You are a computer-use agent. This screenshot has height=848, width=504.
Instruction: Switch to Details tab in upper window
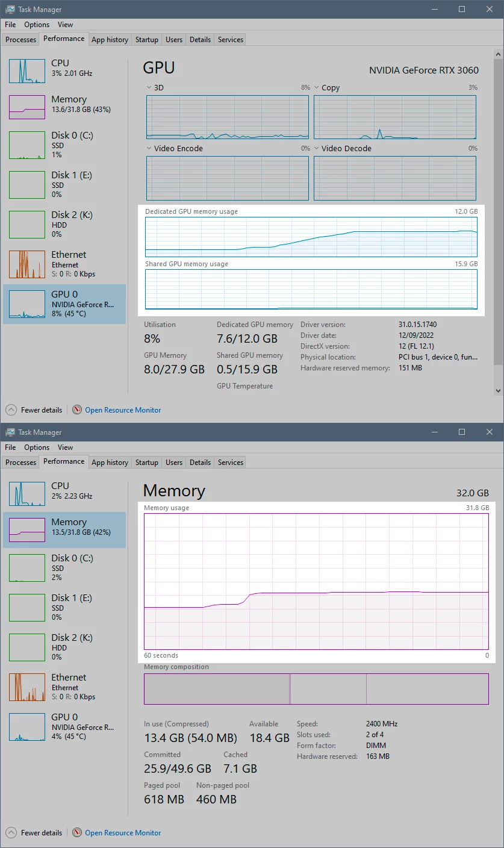click(200, 40)
